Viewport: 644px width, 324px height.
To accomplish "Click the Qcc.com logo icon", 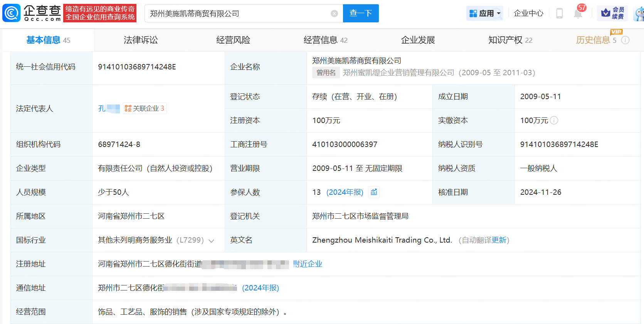I will [12, 13].
